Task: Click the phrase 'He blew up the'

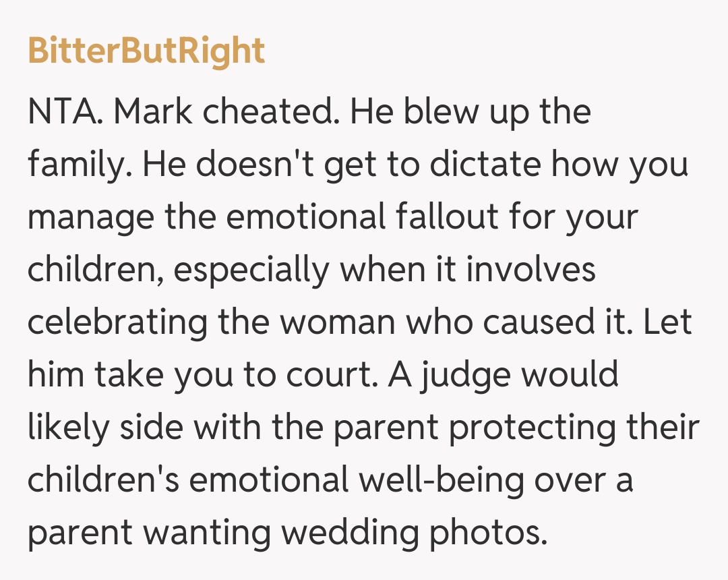Action: (x=471, y=112)
